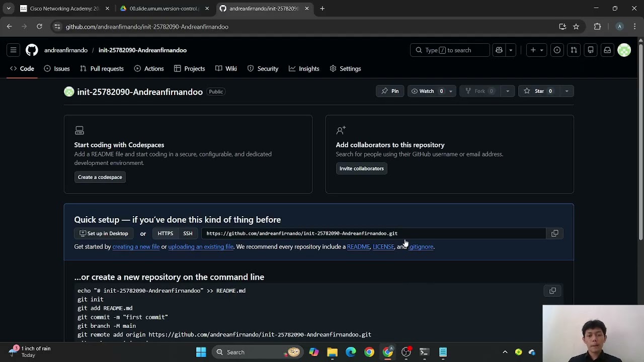The image size is (644, 362).
Task: Open the Projects tab
Action: 190,69
